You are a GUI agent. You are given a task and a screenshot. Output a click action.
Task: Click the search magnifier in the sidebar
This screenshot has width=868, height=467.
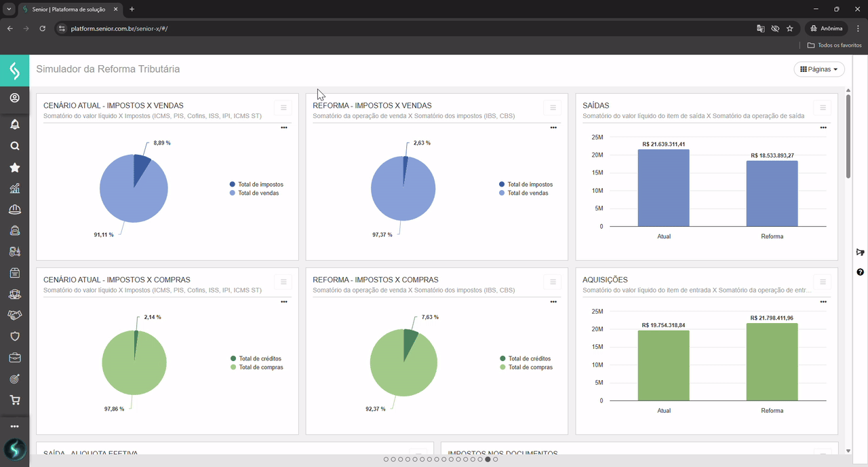(x=14, y=146)
